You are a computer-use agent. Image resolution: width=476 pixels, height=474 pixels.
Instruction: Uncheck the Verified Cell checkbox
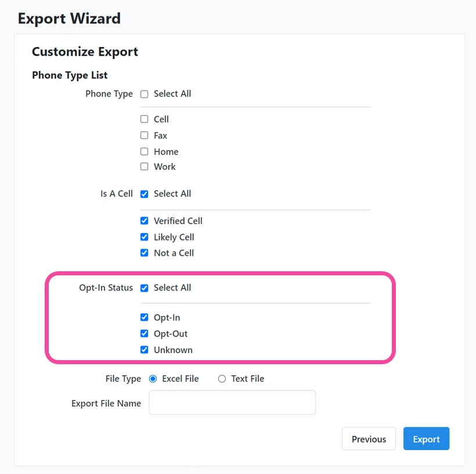(144, 221)
